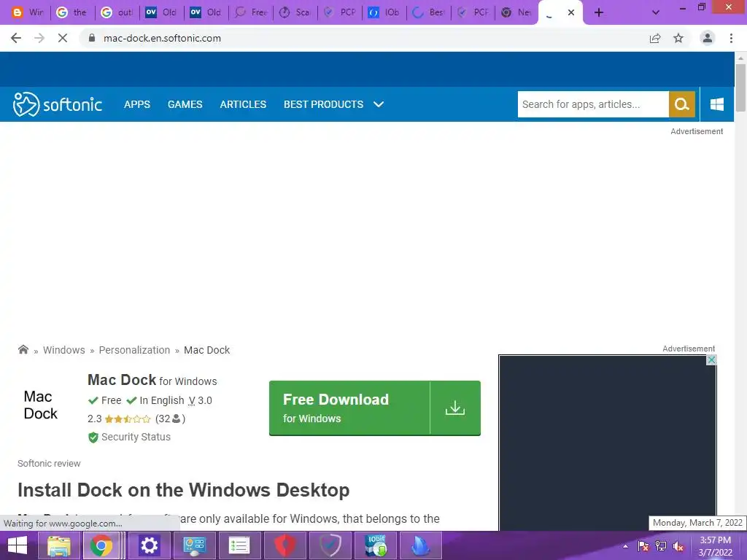Go to home via breadcrumb house icon
This screenshot has width=747, height=560.
23,349
